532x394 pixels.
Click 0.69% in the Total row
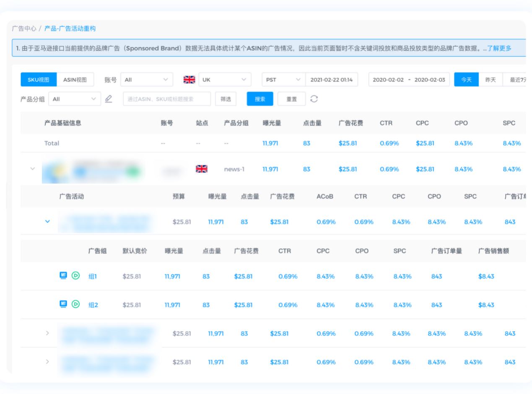pyautogui.click(x=389, y=143)
